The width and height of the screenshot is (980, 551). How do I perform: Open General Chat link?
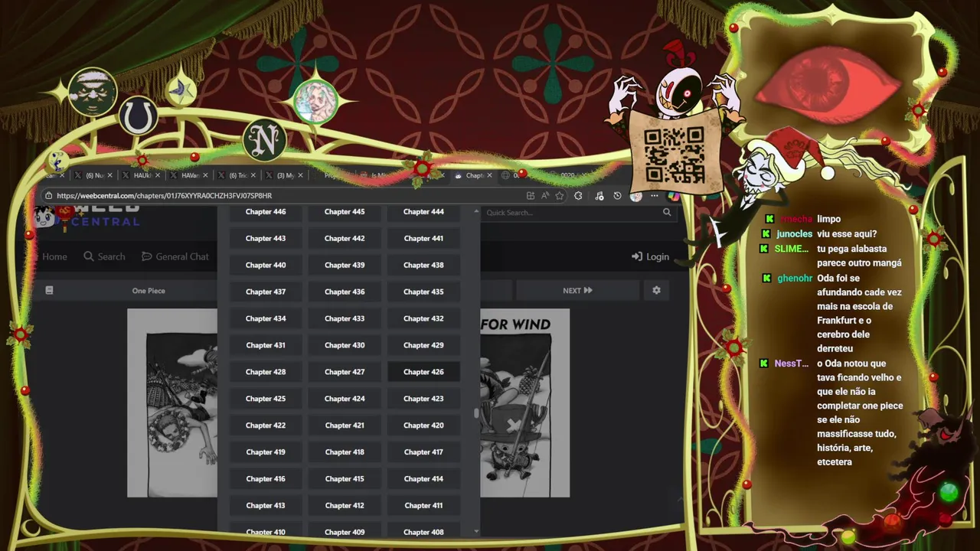(x=175, y=256)
